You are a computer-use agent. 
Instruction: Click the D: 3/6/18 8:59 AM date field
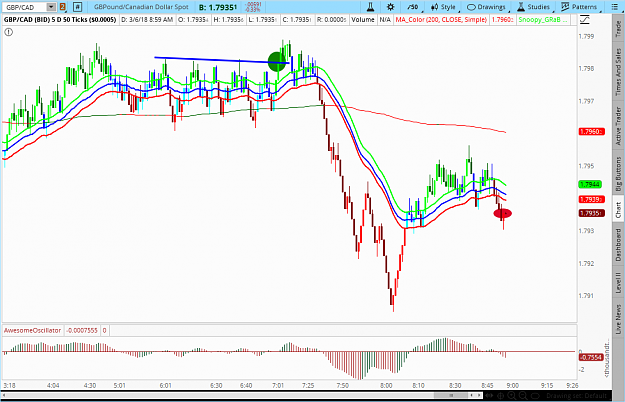(147, 20)
